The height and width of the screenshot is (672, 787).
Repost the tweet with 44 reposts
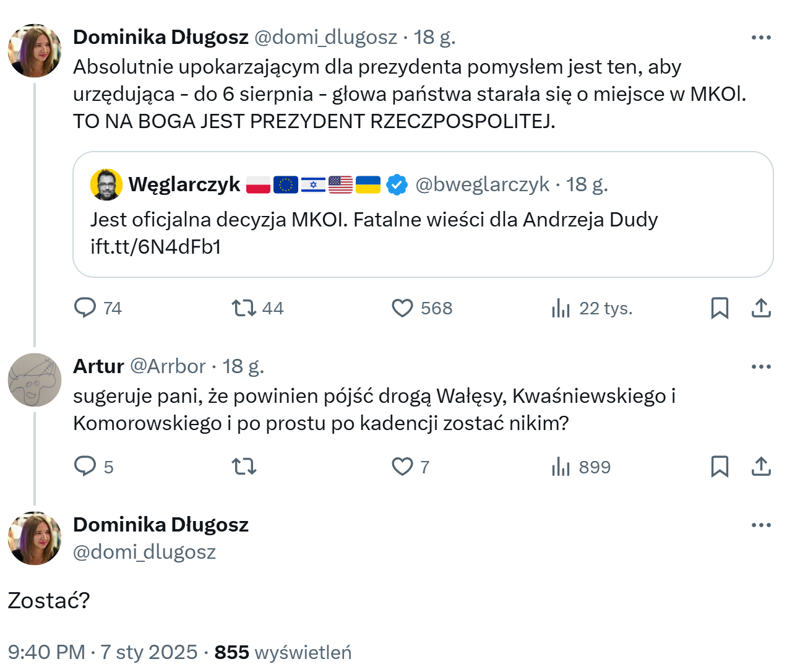[244, 308]
